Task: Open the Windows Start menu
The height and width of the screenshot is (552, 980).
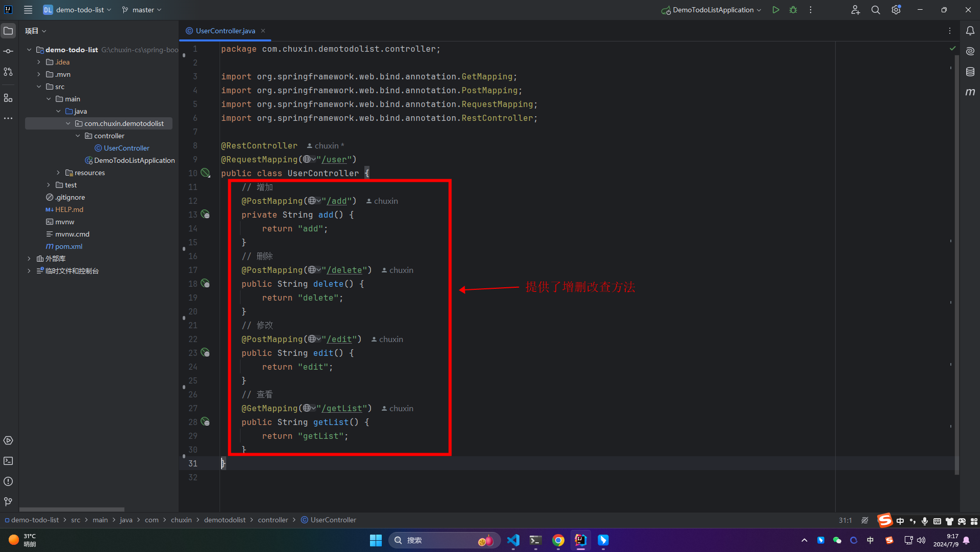Action: 376,540
